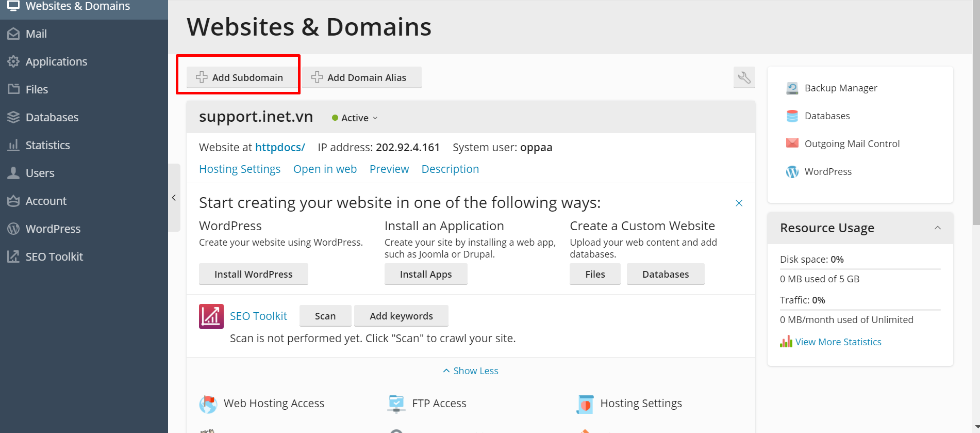Click the View More Statistics chart icon
This screenshot has width=980, height=433.
coord(786,342)
